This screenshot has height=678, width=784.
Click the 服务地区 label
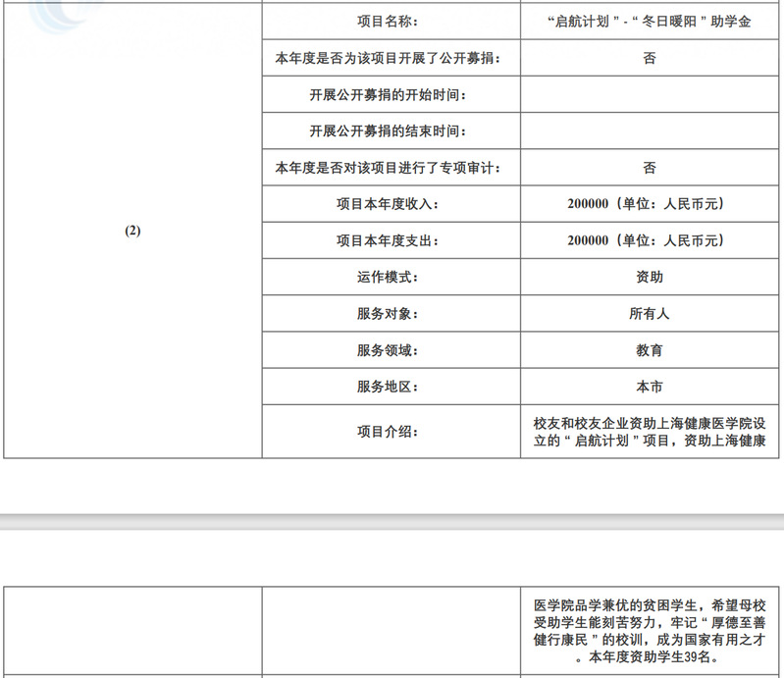(388, 387)
